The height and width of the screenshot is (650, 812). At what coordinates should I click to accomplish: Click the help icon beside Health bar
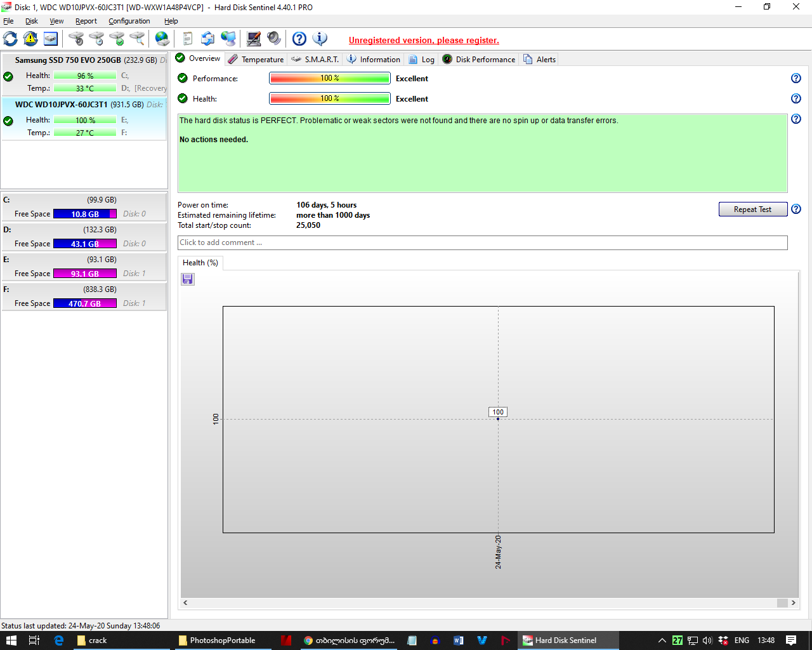796,98
